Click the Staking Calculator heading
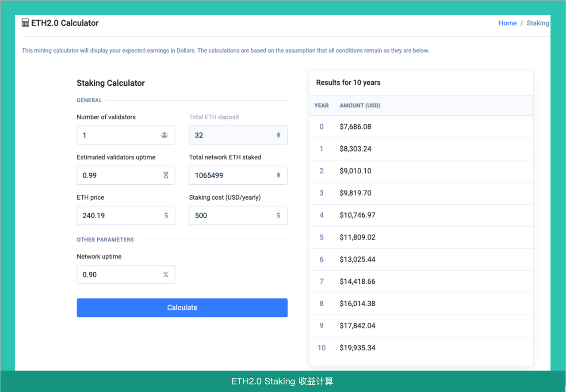 (111, 83)
